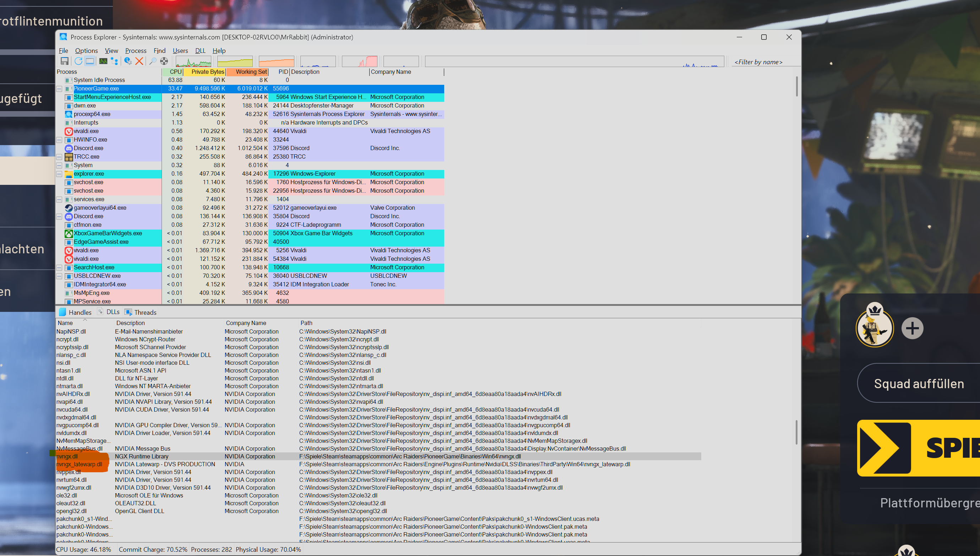Collapse the explorer.exe tree node
Image resolution: width=980 pixels, height=556 pixels.
pos(59,174)
